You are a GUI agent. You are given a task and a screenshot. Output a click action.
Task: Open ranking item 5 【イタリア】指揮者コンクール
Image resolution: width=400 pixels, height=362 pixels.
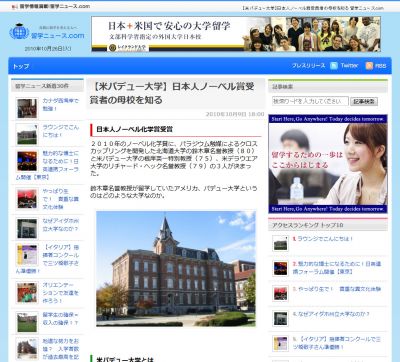tap(337, 343)
